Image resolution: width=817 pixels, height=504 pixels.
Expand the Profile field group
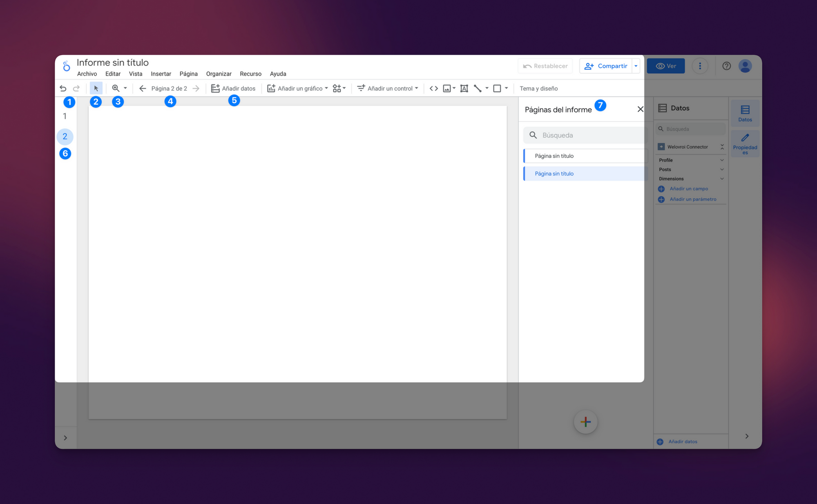point(722,160)
